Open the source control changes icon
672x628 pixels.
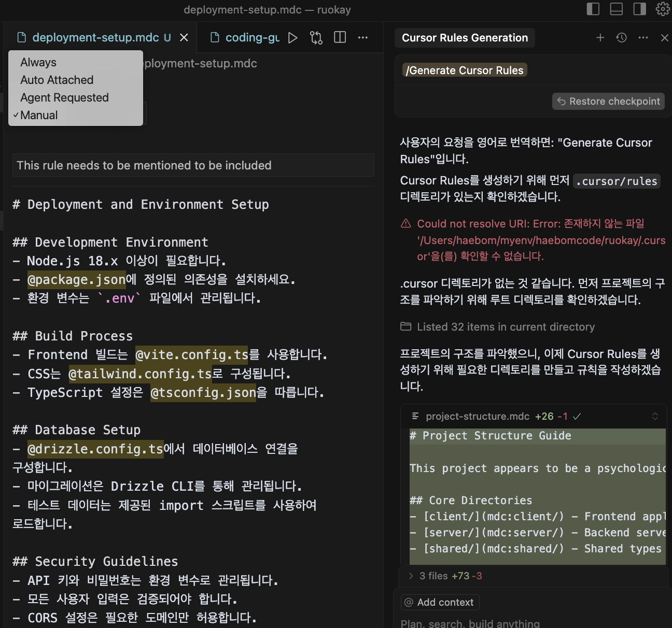click(x=316, y=38)
